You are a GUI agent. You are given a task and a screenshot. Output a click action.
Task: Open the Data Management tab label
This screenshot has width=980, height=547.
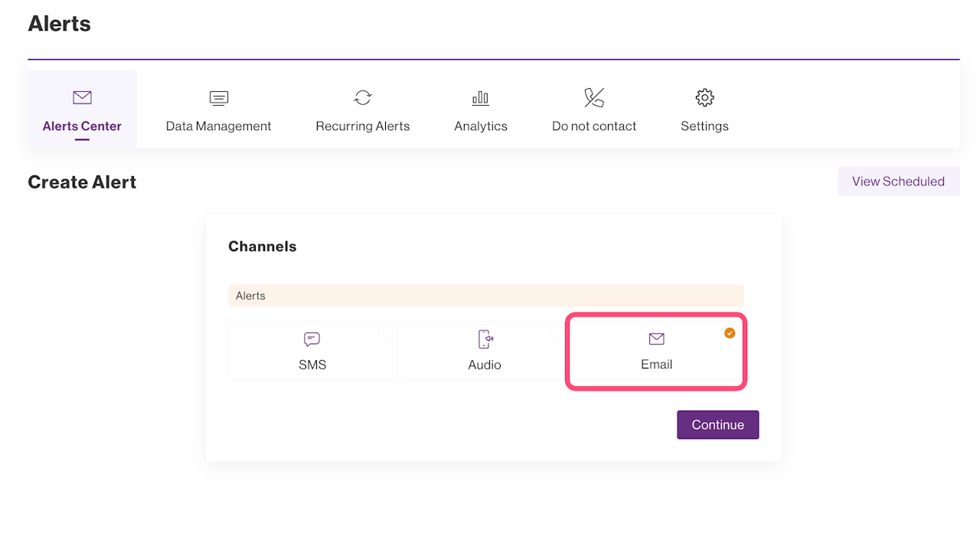(x=219, y=126)
